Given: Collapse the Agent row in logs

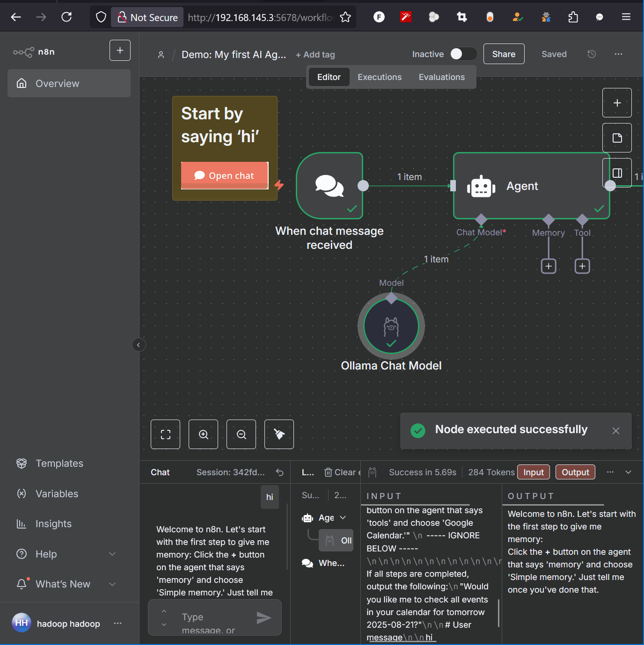Looking at the screenshot, I should click(x=343, y=518).
